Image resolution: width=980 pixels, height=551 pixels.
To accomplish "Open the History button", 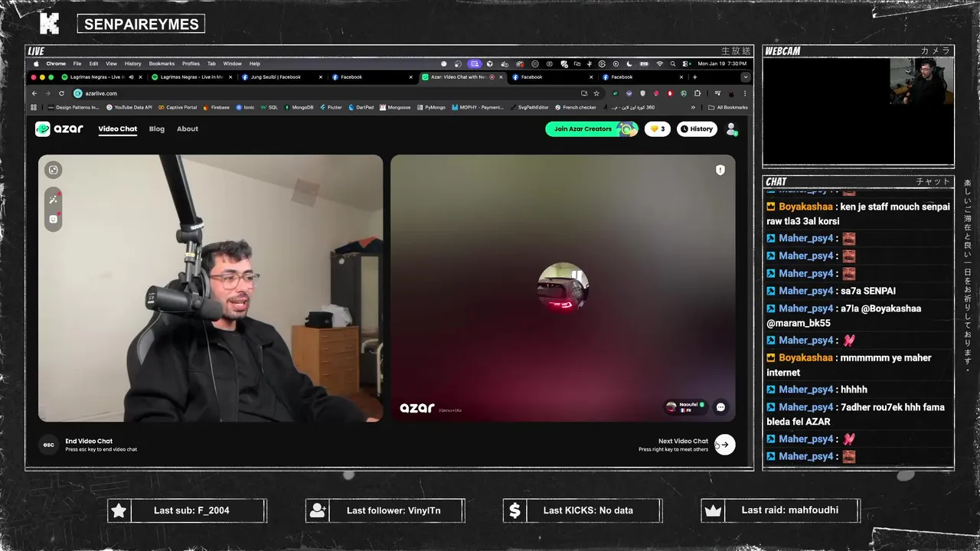I will [697, 129].
